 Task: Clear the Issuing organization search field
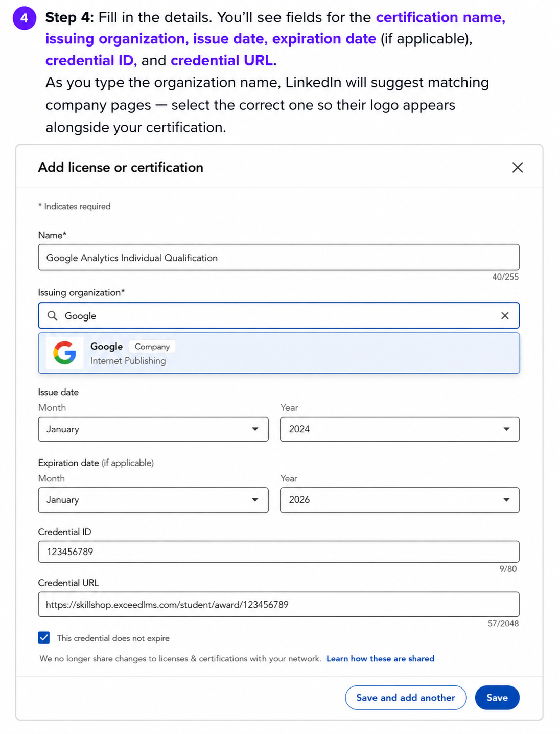505,316
